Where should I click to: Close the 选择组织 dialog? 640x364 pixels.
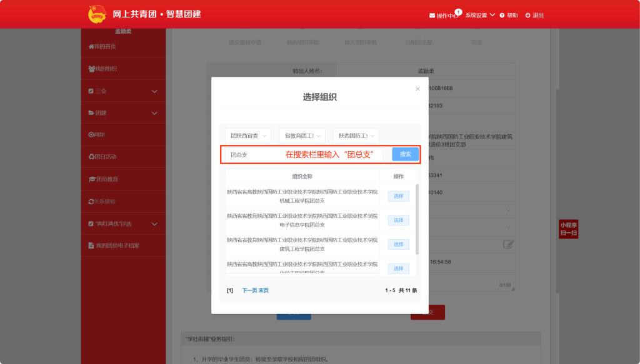[x=417, y=89]
